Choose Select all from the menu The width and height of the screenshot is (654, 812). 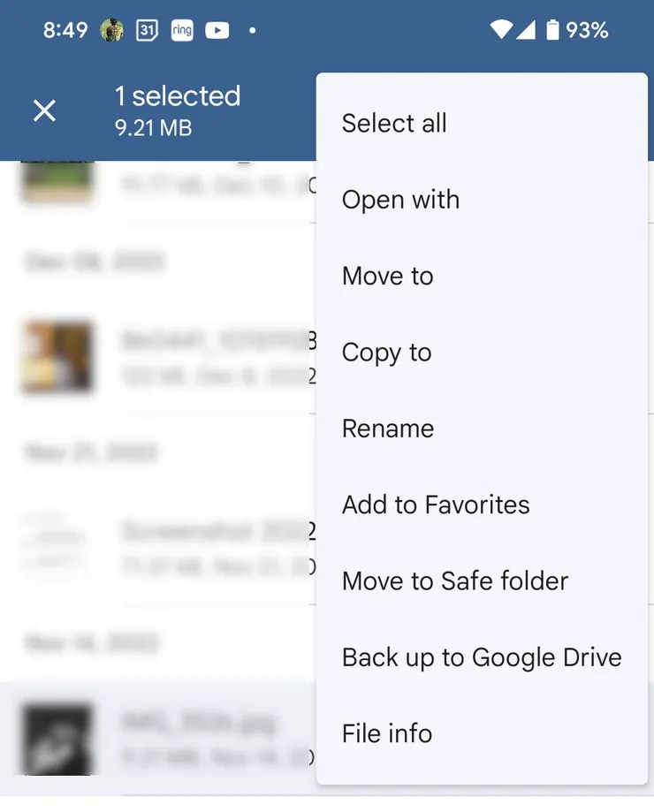click(x=394, y=123)
